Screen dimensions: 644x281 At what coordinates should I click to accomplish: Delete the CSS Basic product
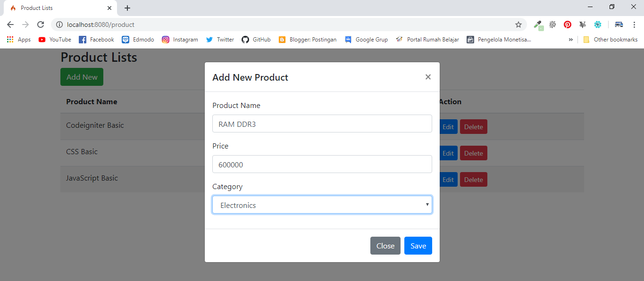tap(473, 153)
